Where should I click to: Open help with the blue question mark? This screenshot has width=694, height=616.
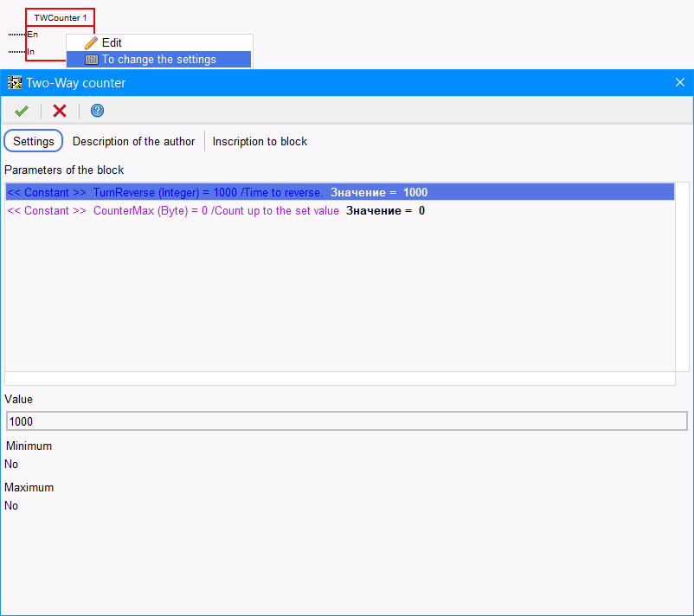point(97,110)
